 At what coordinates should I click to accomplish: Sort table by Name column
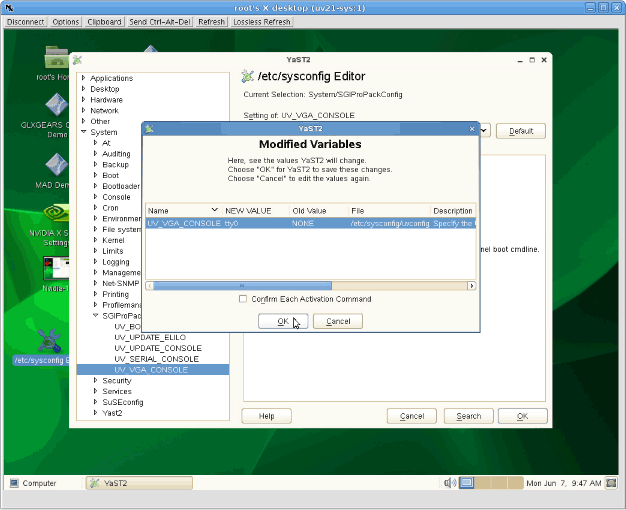point(184,210)
